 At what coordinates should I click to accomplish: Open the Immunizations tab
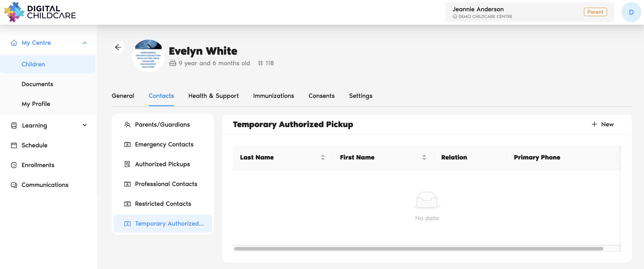point(274,96)
